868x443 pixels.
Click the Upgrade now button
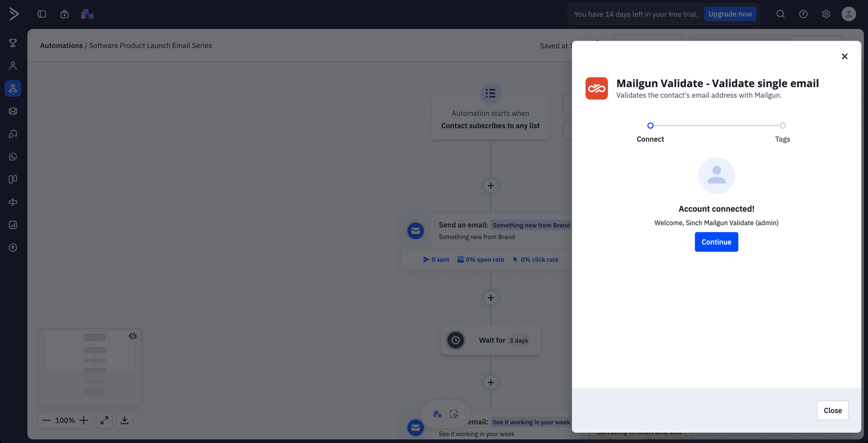click(x=730, y=14)
